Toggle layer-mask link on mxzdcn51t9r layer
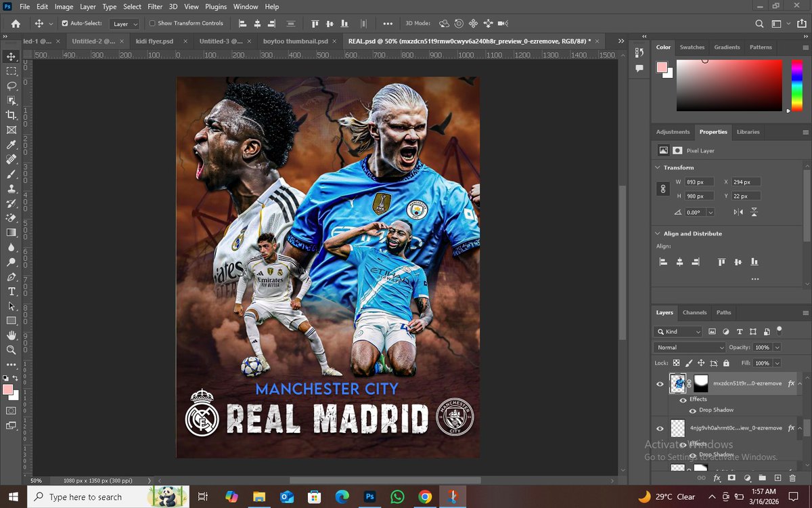 pos(690,384)
